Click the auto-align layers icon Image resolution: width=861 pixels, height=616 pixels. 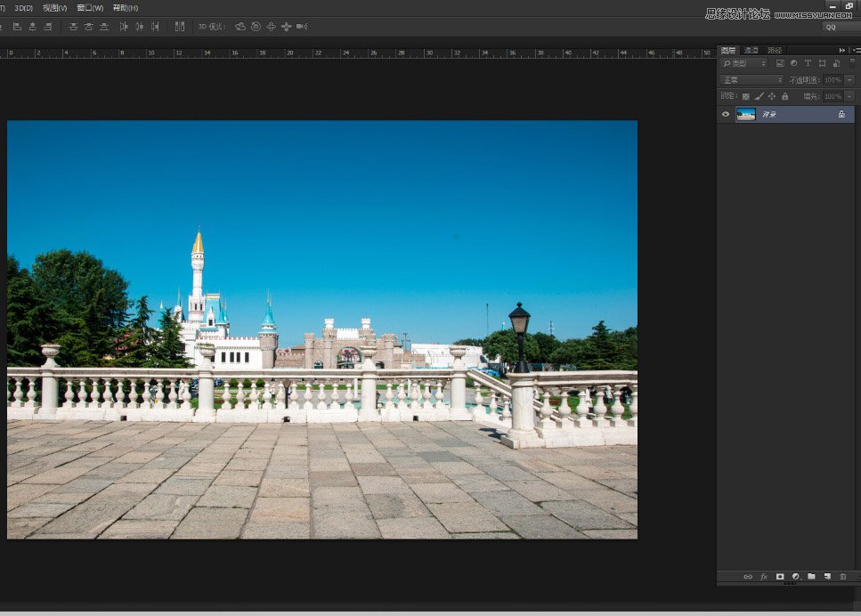pos(180,27)
